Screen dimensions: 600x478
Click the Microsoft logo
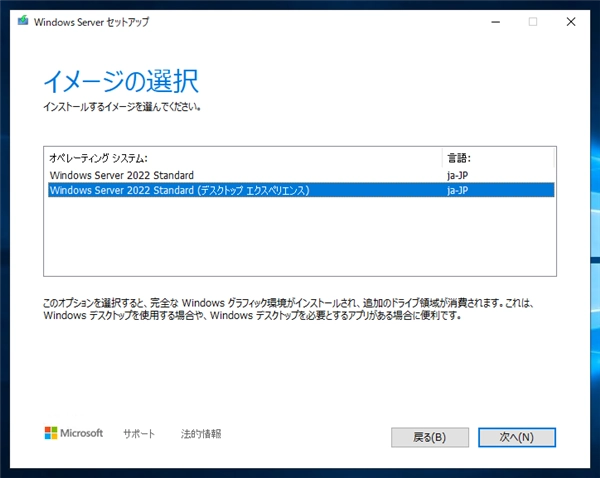point(73,433)
